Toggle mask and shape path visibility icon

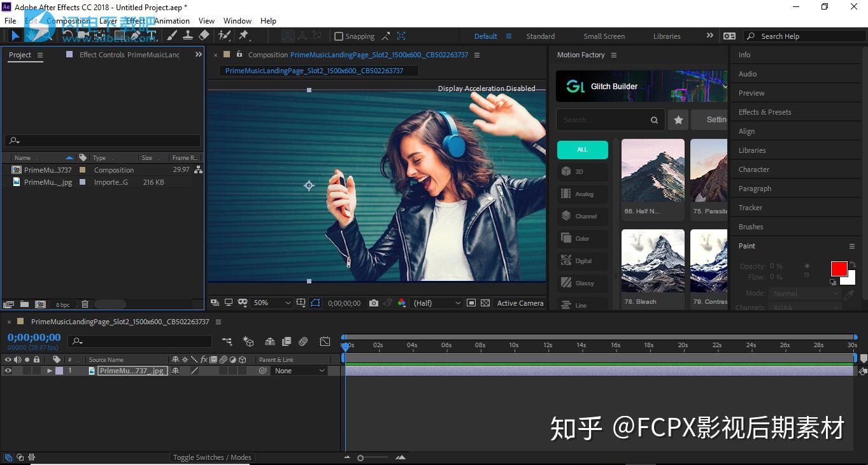[315, 303]
